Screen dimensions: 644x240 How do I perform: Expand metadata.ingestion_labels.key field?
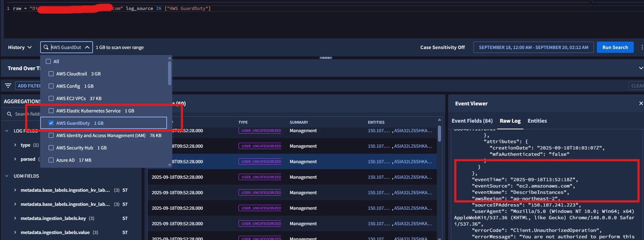(15, 218)
